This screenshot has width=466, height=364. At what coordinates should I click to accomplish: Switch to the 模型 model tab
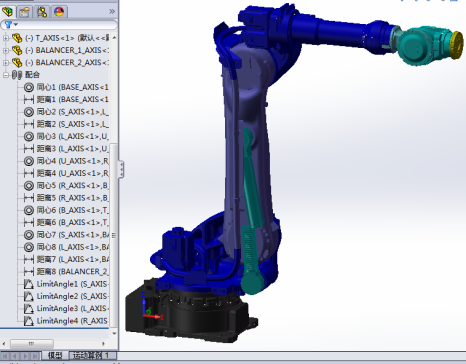point(55,355)
